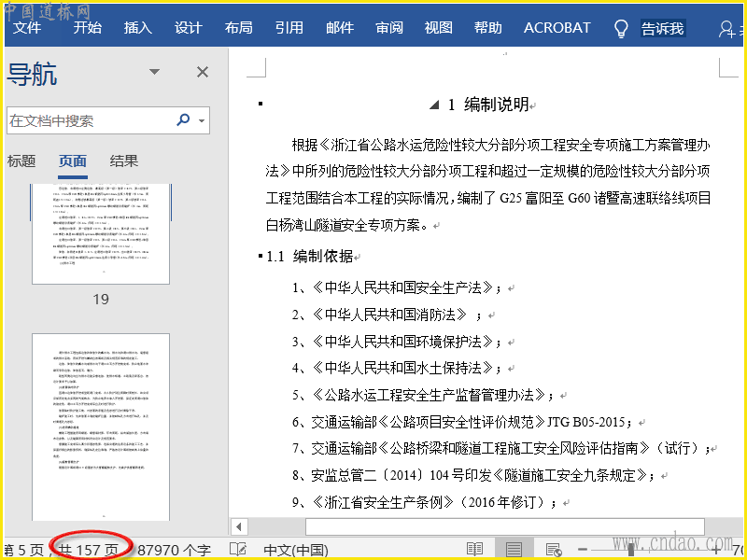This screenshot has height=560, width=747.
Task: Click the share person icon
Action: click(727, 29)
